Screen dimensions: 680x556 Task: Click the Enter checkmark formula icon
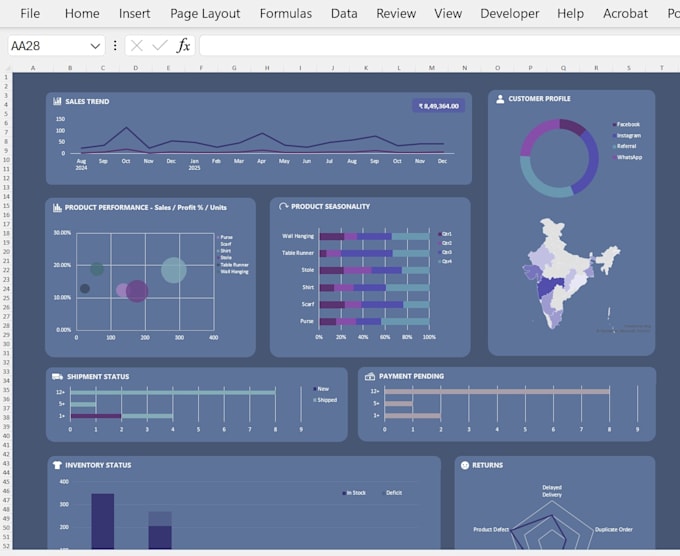point(160,46)
